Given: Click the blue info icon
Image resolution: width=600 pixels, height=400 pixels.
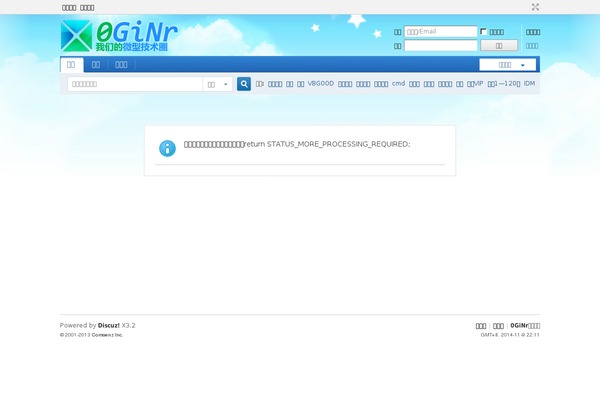Looking at the screenshot, I should coord(167,148).
